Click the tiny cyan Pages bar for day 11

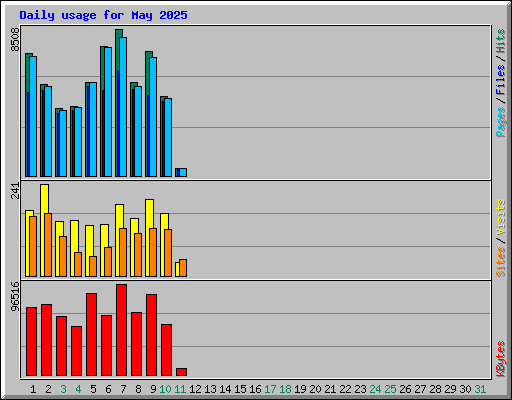pos(183,172)
